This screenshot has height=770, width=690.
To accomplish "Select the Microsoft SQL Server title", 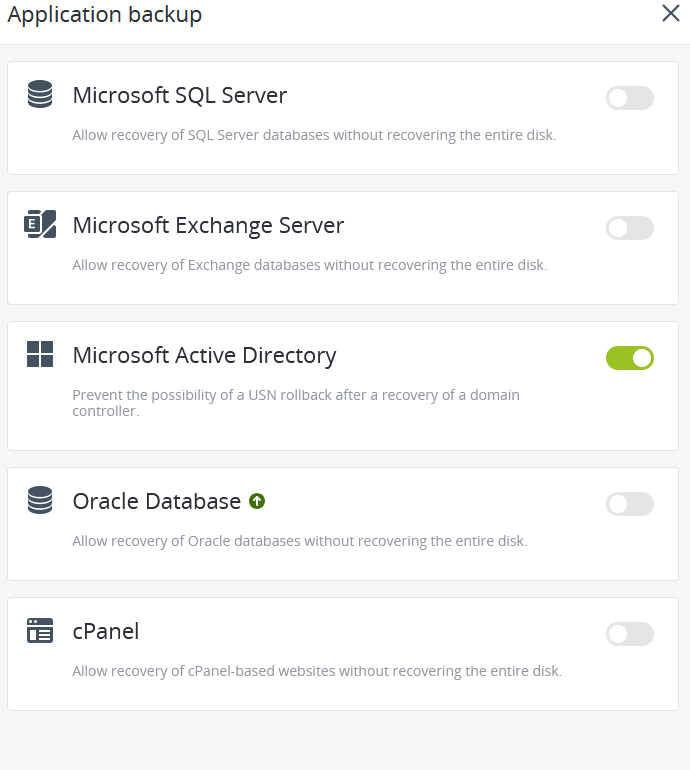I will [180, 95].
